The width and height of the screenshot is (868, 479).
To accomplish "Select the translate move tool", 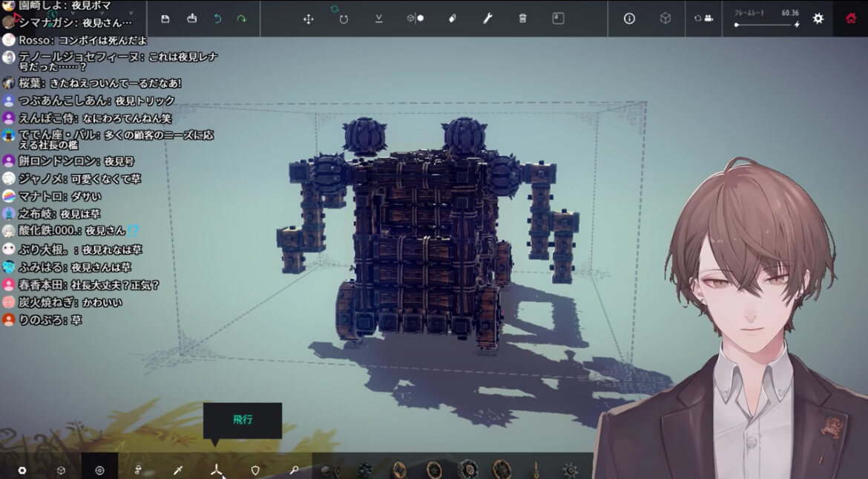I will coord(309,19).
